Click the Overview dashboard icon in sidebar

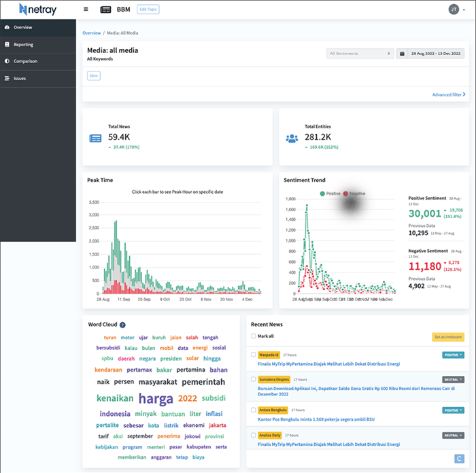pyautogui.click(x=7, y=27)
